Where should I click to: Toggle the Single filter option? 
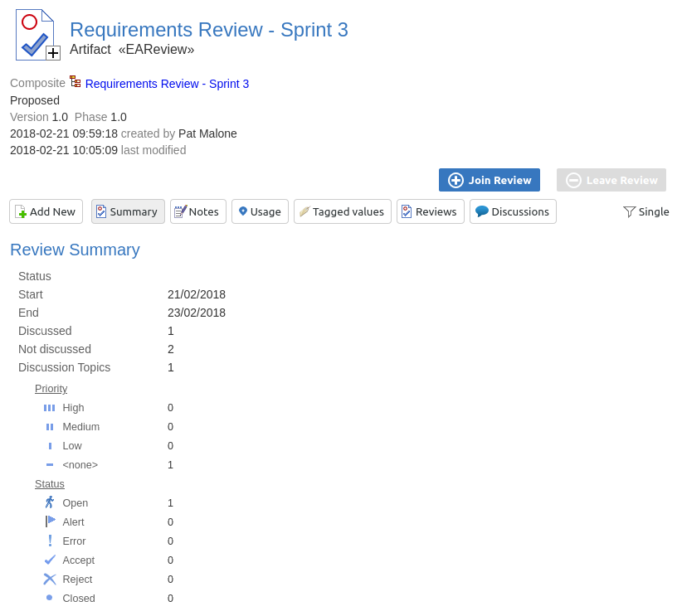click(645, 211)
